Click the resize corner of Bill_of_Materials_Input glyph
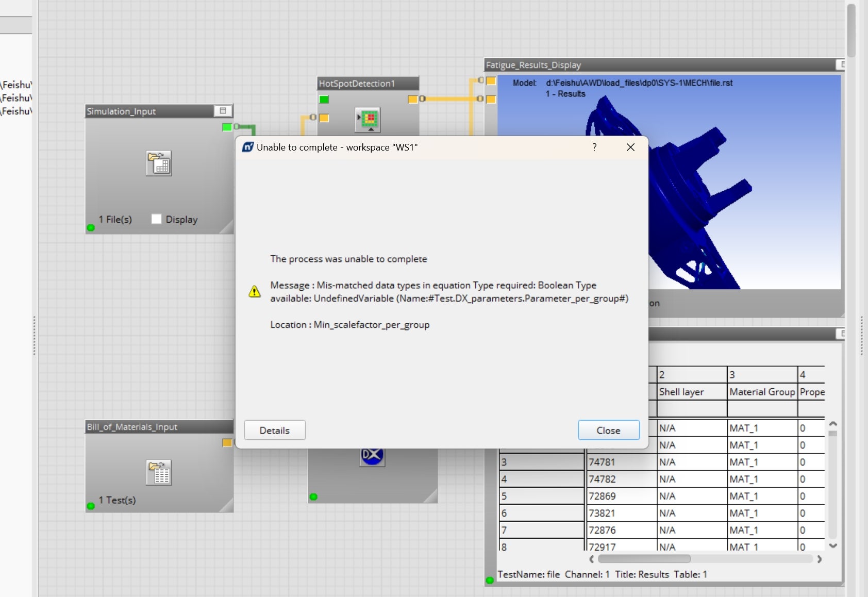868x597 pixels. 227,506
